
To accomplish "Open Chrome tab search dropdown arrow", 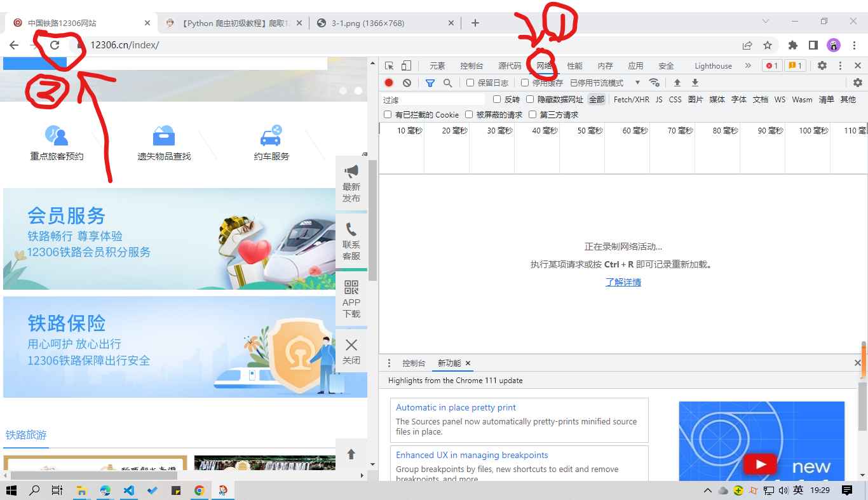I will pyautogui.click(x=766, y=21).
